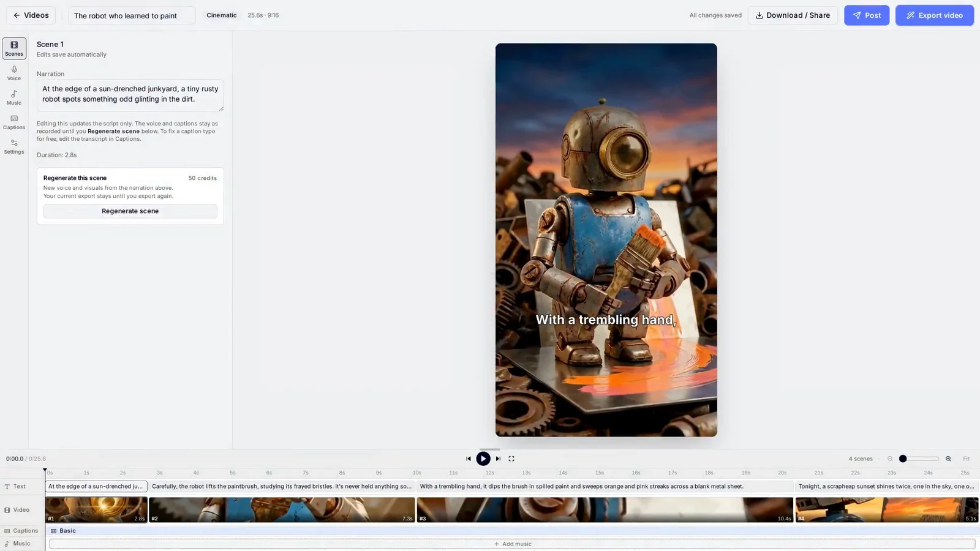The width and height of the screenshot is (980, 551).
Task: Open the Music panel in sidebar
Action: [14, 97]
